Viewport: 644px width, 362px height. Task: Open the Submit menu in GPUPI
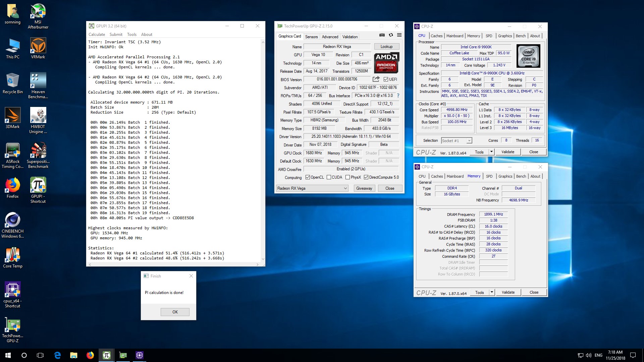(x=116, y=35)
